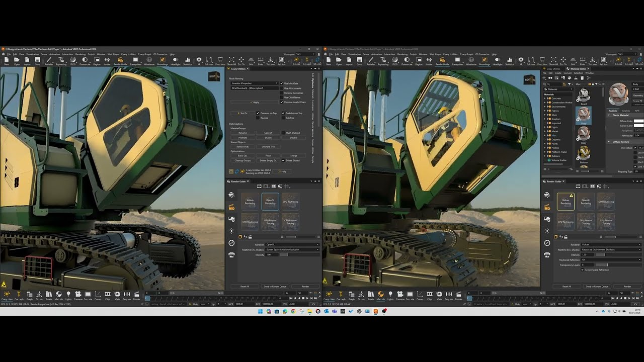644x362 pixels.
Task: Open Rendering menu in left window
Action: [79, 54]
